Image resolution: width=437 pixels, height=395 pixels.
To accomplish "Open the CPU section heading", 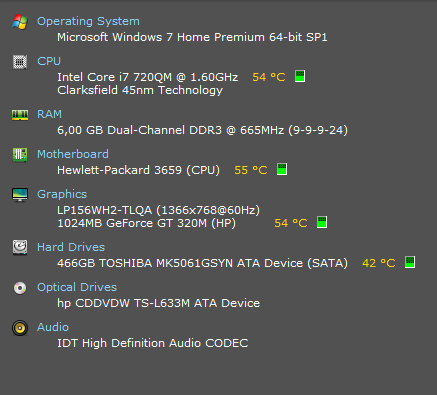I will [x=49, y=61].
